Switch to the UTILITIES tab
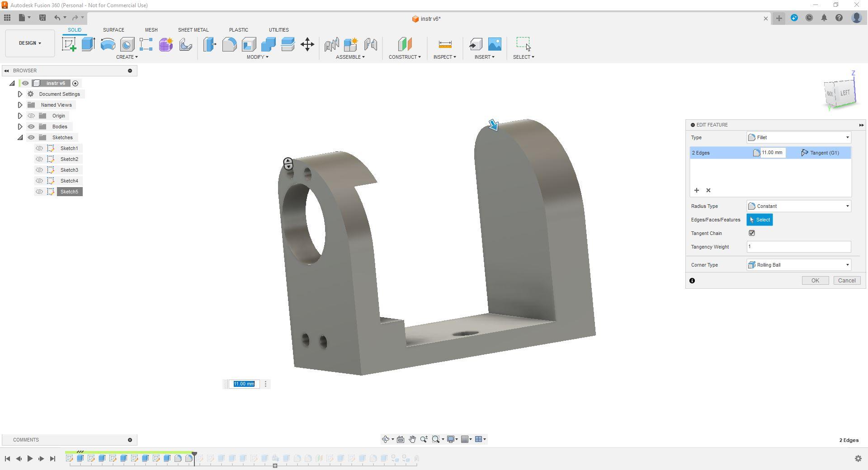868x470 pixels. pos(278,30)
